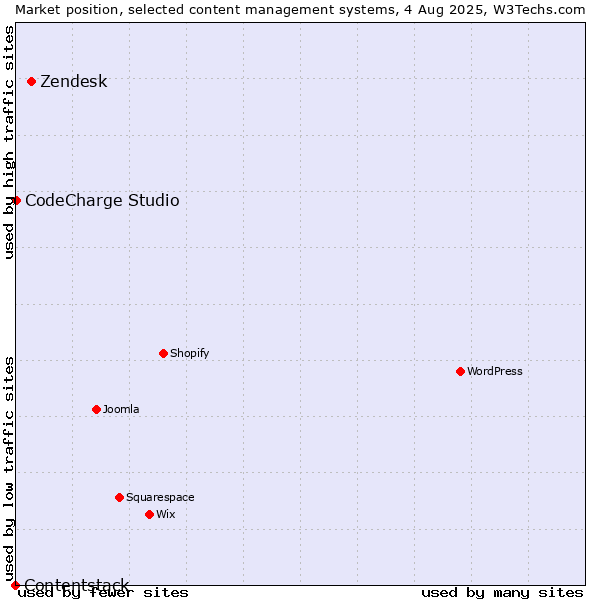Click the "Shopify" label text
Image resolution: width=600 pixels, height=600 pixels.
click(189, 353)
